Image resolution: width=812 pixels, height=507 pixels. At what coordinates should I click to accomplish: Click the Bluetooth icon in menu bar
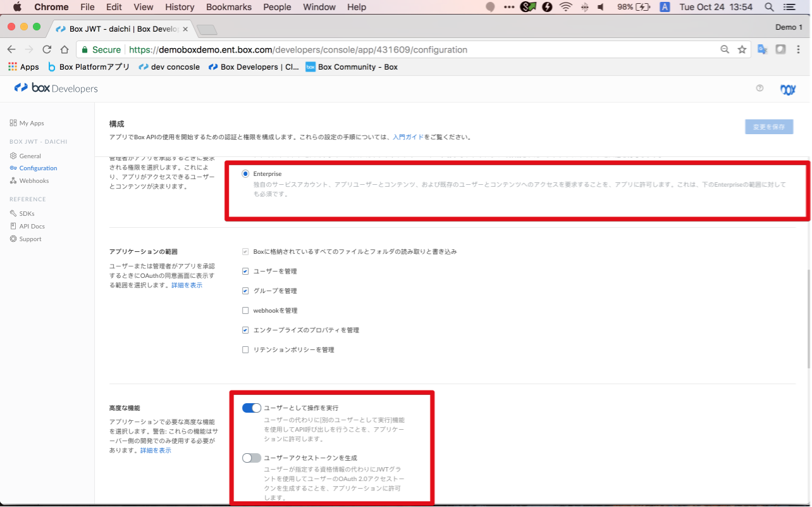[x=584, y=7]
